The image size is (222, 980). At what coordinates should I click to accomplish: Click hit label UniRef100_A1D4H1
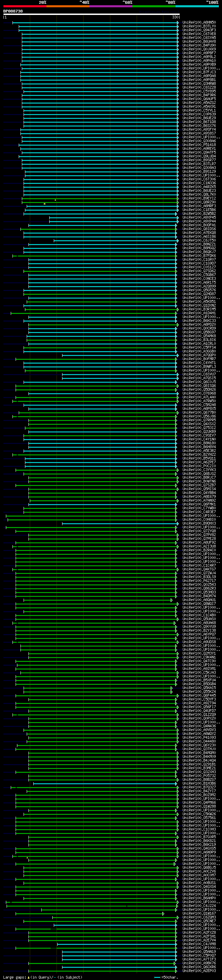pyautogui.click(x=199, y=313)
